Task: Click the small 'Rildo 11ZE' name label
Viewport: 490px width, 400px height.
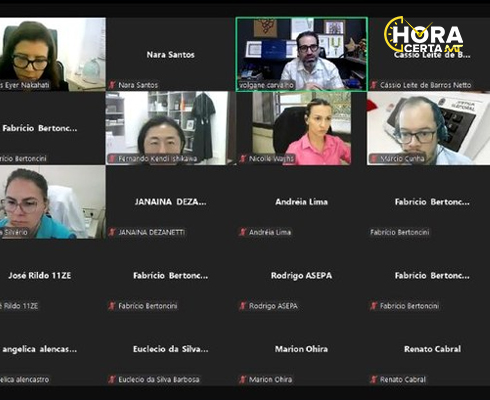Action: coord(21,306)
